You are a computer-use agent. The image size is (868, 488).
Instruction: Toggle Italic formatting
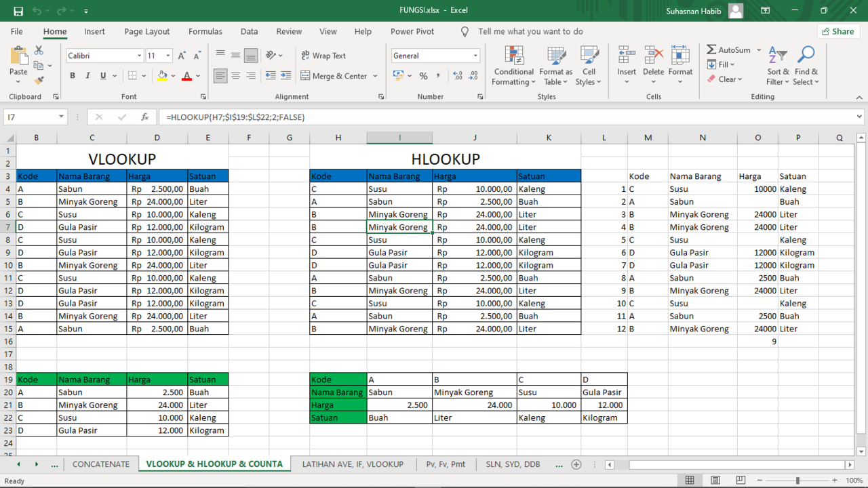point(87,76)
